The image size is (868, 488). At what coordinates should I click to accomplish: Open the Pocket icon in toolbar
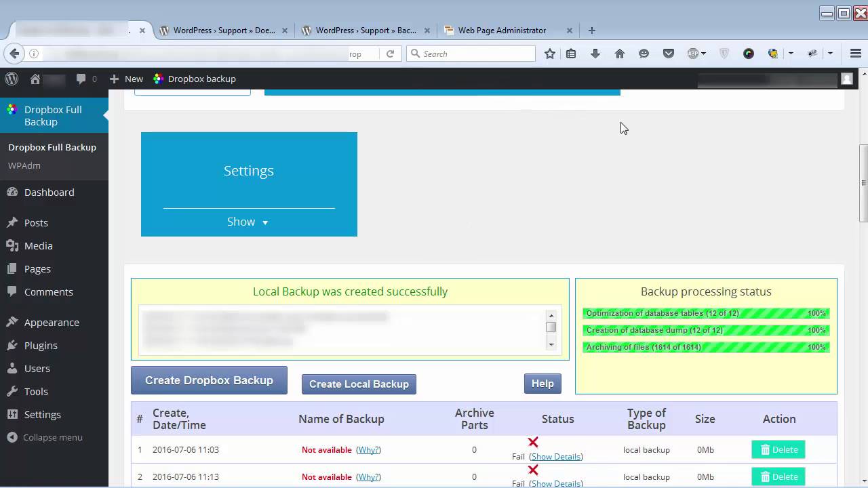click(669, 54)
